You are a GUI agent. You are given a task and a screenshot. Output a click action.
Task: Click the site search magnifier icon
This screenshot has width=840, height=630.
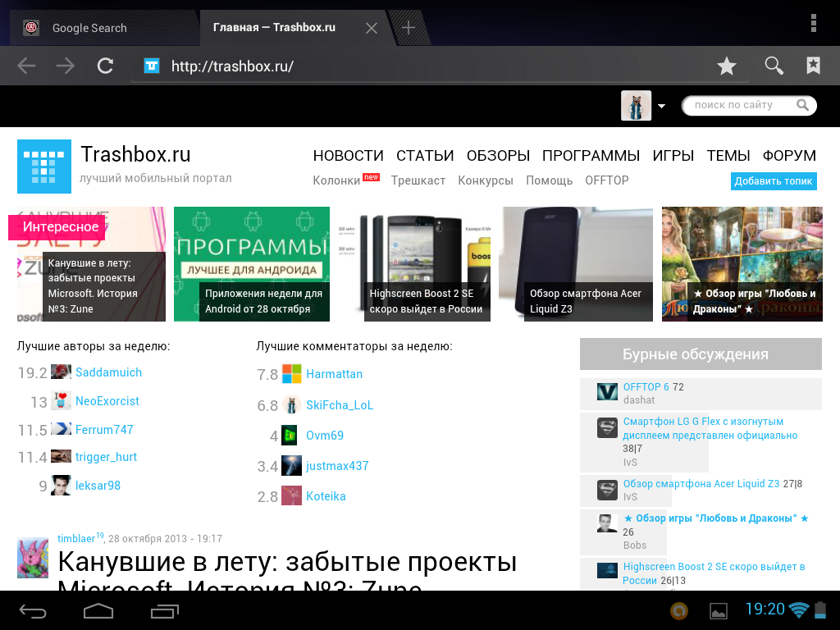pyautogui.click(x=802, y=105)
